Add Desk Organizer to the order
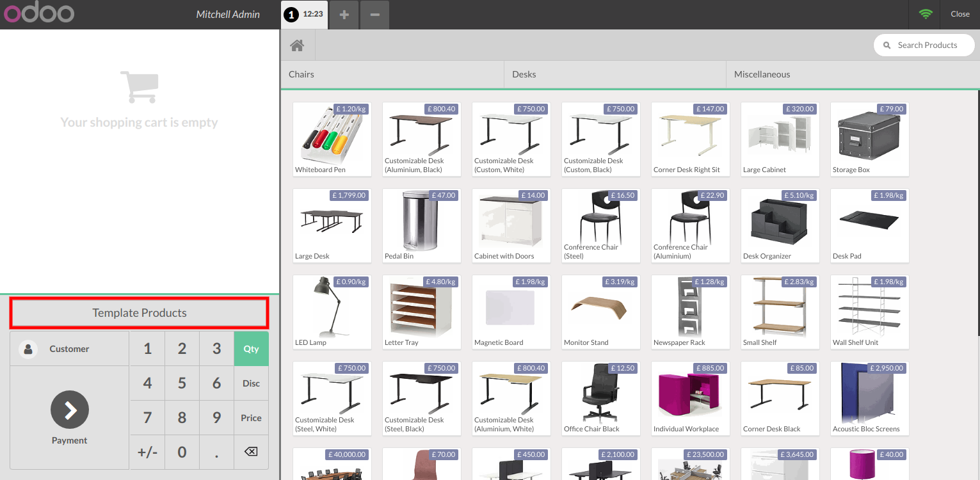The image size is (980, 480). tap(780, 225)
